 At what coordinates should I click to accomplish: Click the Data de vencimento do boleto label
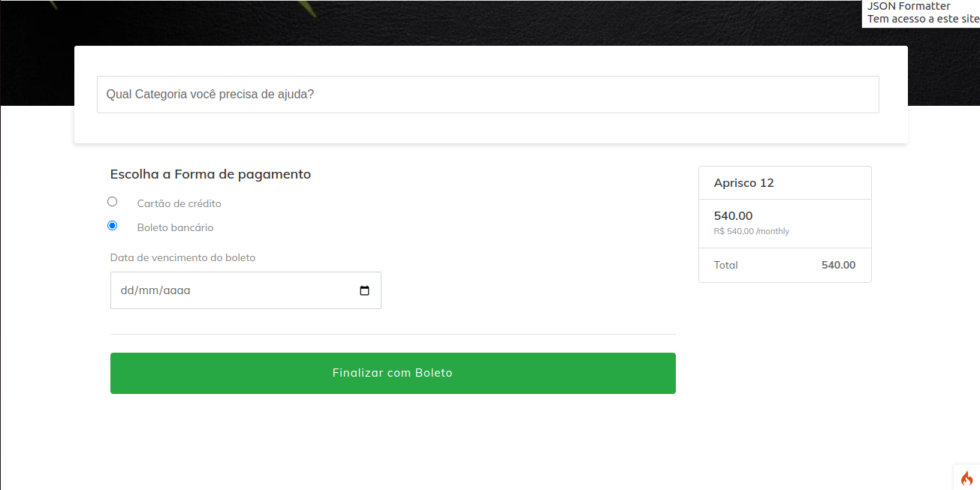(x=182, y=257)
